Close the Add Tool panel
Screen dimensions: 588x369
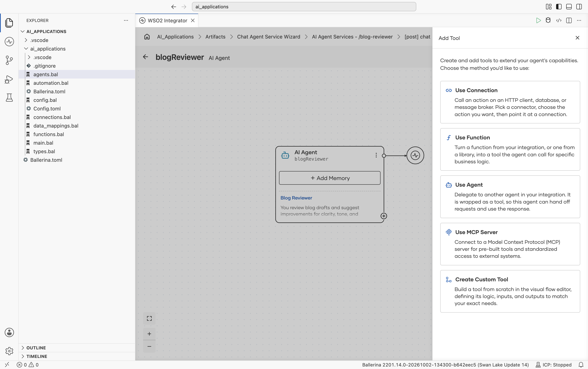pyautogui.click(x=577, y=38)
